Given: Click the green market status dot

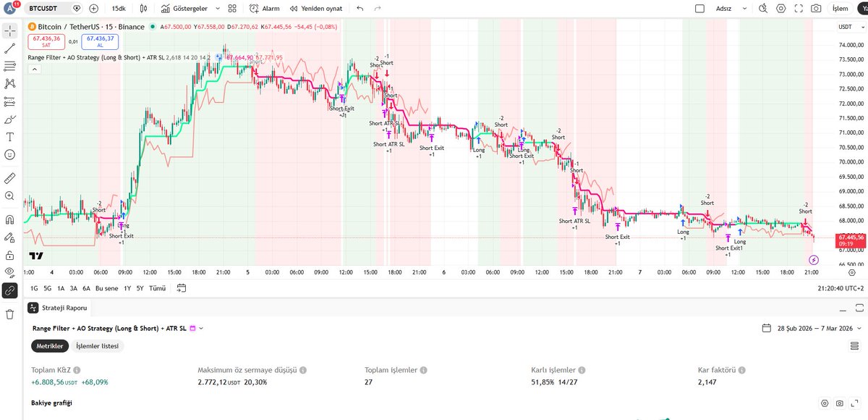Looking at the screenshot, I should [x=153, y=27].
